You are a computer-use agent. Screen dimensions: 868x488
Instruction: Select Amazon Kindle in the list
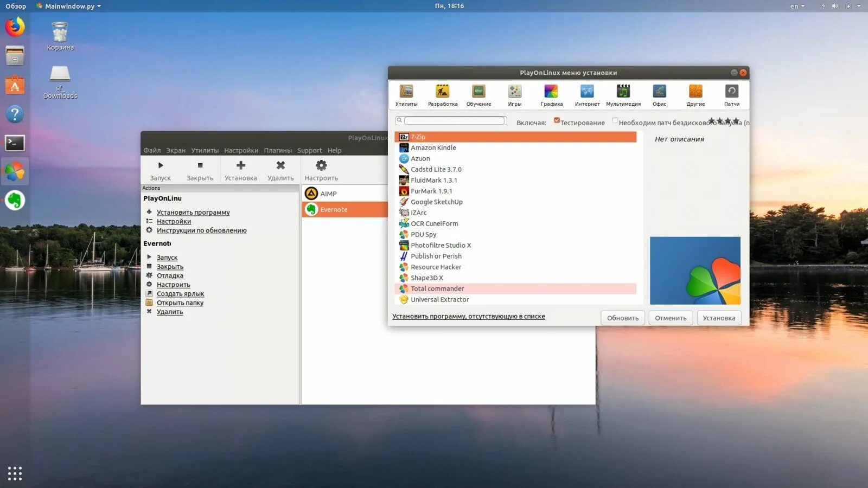coord(515,147)
